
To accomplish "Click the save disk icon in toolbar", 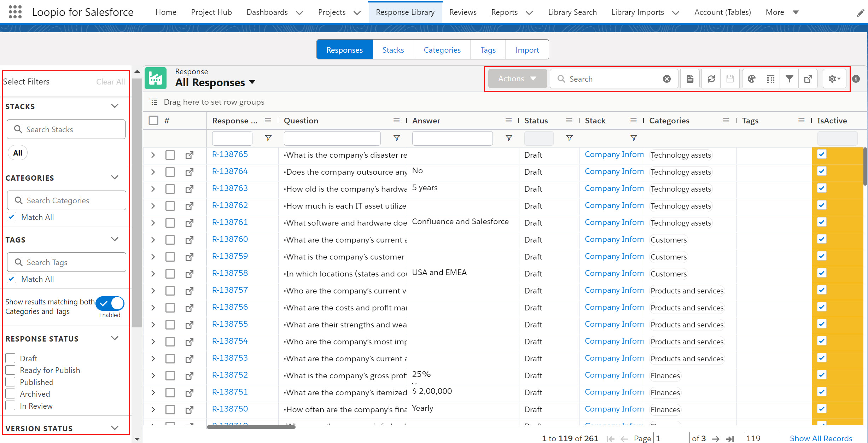I will (x=730, y=79).
